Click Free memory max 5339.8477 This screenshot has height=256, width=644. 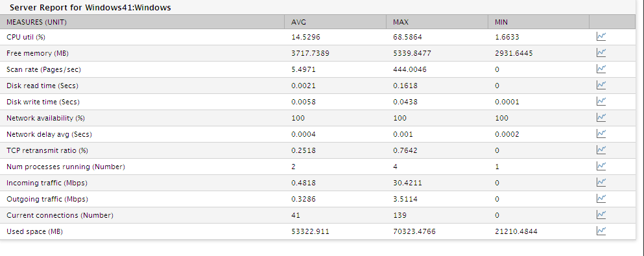[x=412, y=53]
